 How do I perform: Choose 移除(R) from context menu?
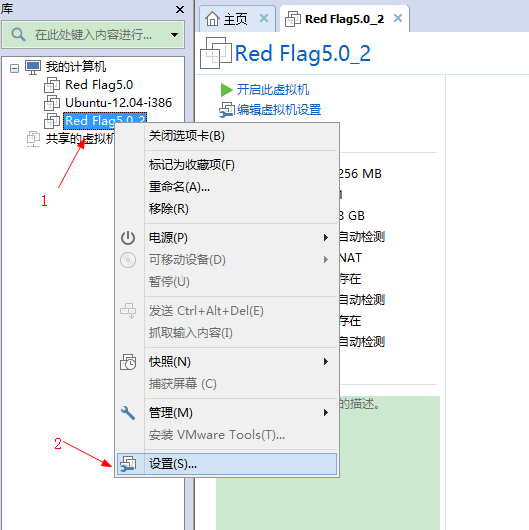pos(227,209)
